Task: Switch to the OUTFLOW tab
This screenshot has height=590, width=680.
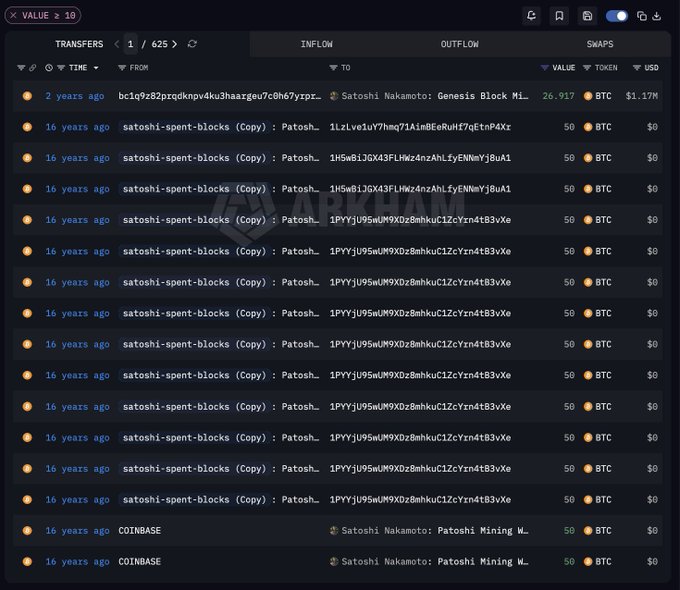Action: [460, 44]
